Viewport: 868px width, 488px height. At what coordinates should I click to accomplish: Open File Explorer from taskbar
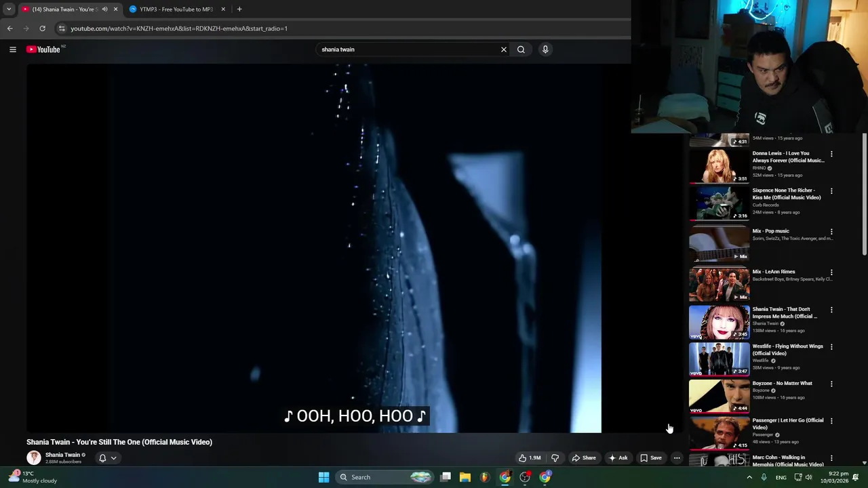[465, 477]
